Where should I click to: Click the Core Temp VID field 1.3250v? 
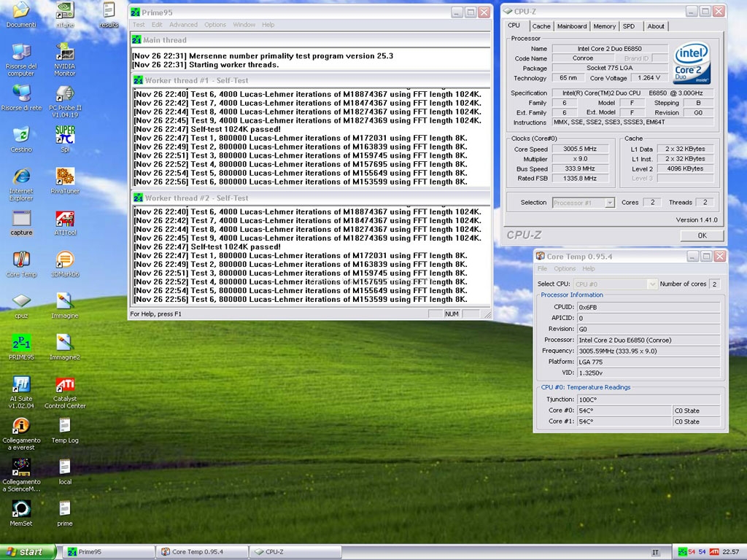pyautogui.click(x=649, y=373)
